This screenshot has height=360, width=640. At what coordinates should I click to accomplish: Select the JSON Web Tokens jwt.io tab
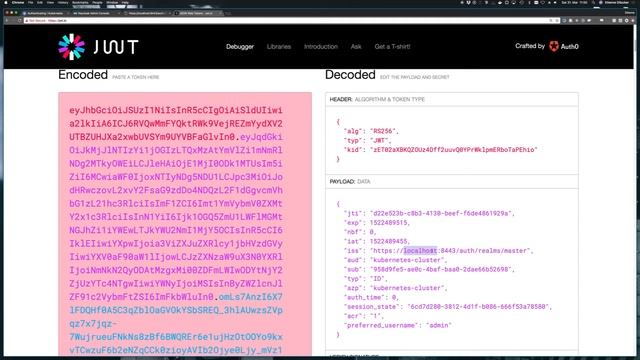pos(198,13)
